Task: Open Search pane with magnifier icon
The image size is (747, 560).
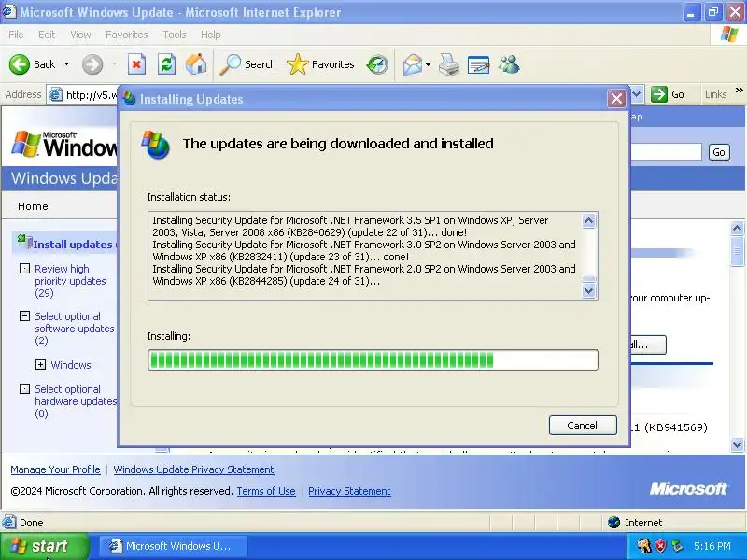Action: click(x=230, y=64)
